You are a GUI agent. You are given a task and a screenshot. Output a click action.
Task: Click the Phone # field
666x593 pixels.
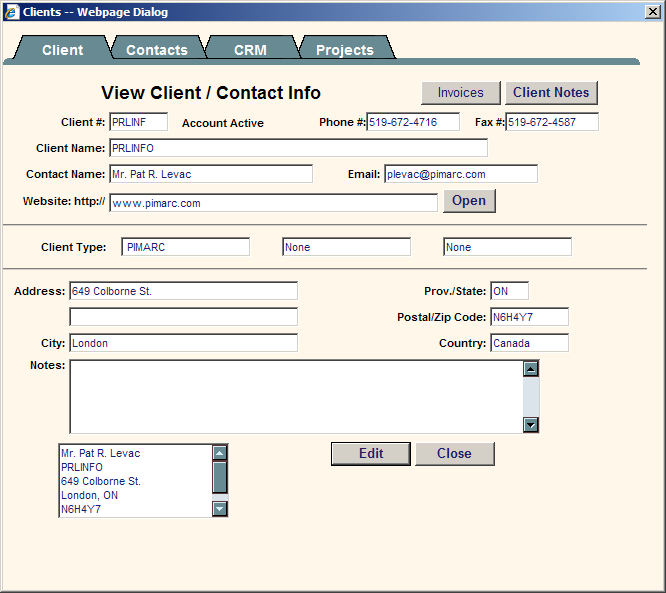point(413,122)
